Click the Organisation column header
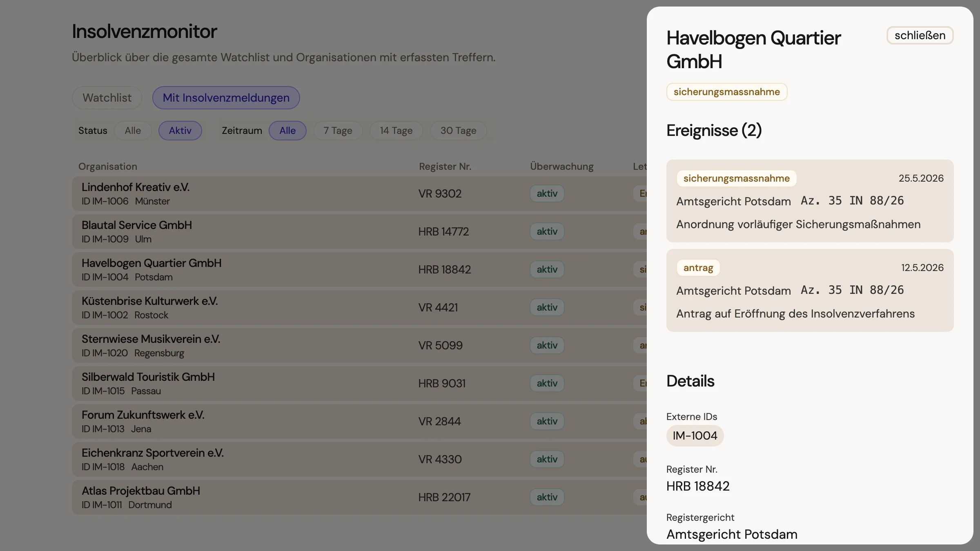The width and height of the screenshot is (980, 551). click(108, 167)
